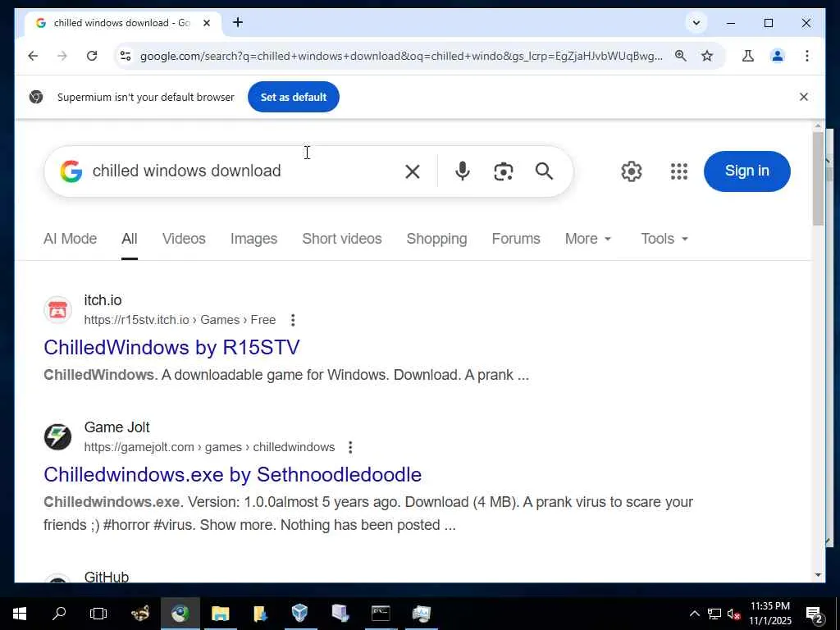Switch to Shopping tab
The image size is (840, 630).
(436, 239)
